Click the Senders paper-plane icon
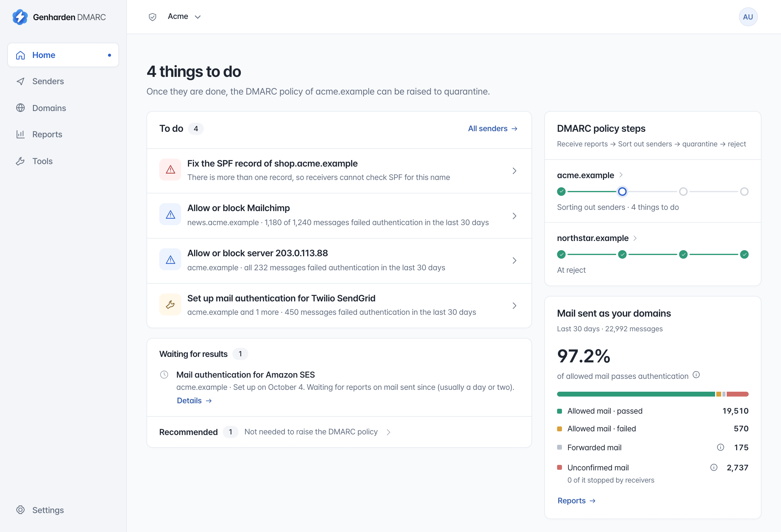This screenshot has width=781, height=532. pos(20,81)
